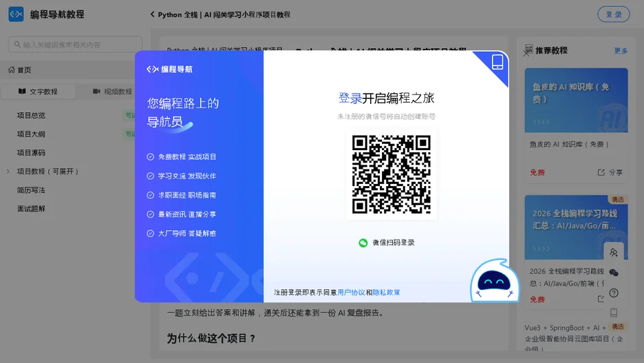
Task: Open the 用户协议 link
Action: pos(351,292)
